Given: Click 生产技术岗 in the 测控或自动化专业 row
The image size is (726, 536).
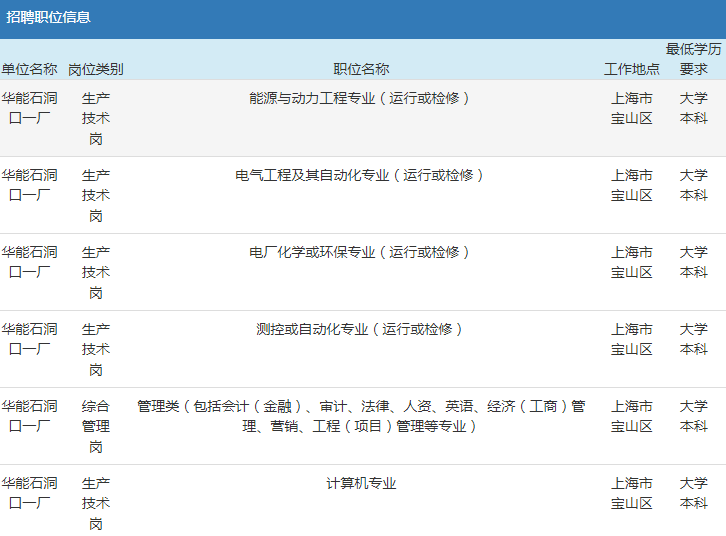Looking at the screenshot, I should tap(96, 349).
